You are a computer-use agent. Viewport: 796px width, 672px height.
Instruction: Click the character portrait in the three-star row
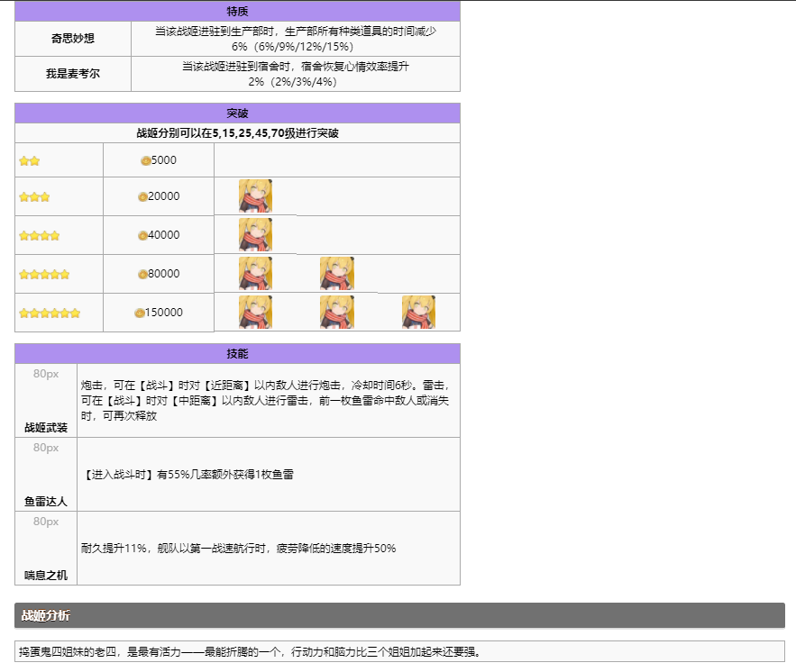click(255, 196)
